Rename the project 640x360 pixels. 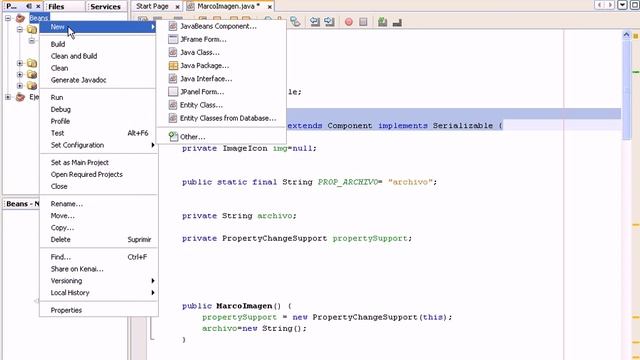[98, 204]
